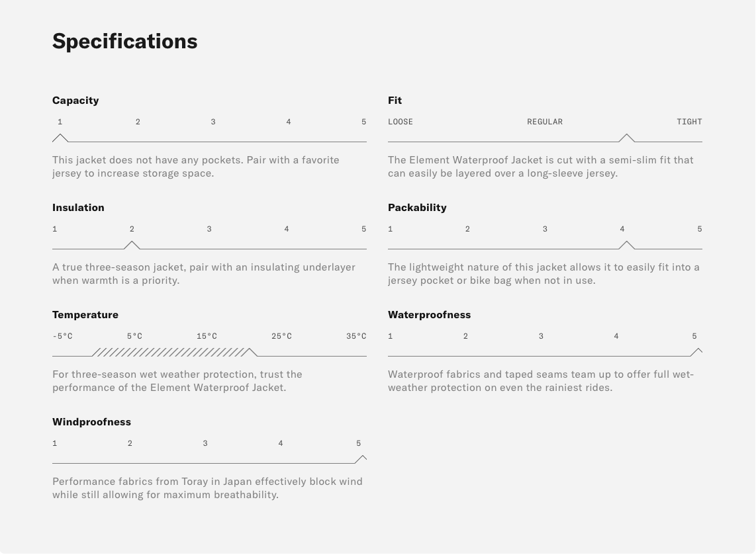Image resolution: width=756 pixels, height=557 pixels.
Task: Click number 2 on the Packability scale
Action: 467,229
